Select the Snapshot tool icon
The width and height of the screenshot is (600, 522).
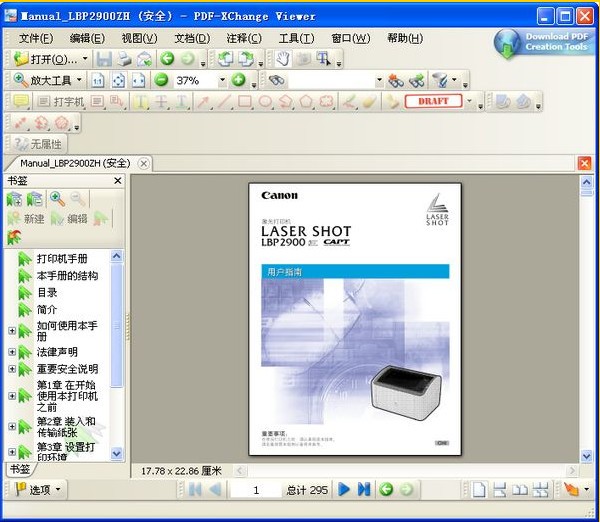coord(303,59)
